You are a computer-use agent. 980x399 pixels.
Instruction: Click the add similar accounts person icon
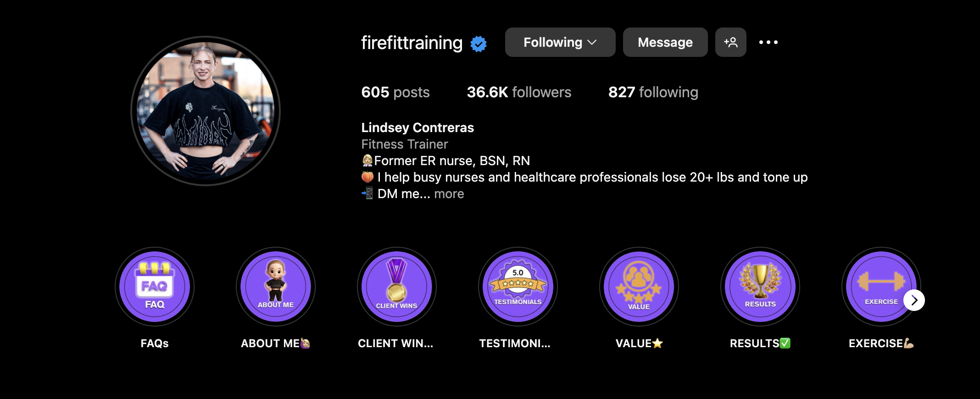[731, 42]
